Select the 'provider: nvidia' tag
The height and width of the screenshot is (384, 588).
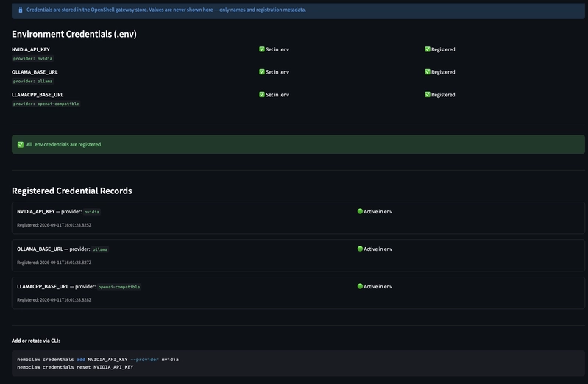(33, 59)
